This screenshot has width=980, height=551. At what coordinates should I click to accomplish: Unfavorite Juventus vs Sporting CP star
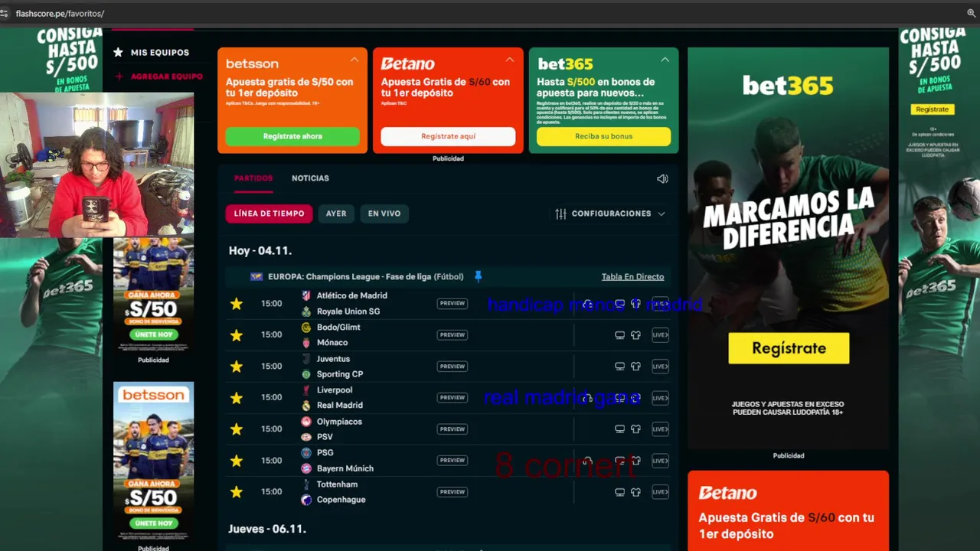pyautogui.click(x=237, y=367)
